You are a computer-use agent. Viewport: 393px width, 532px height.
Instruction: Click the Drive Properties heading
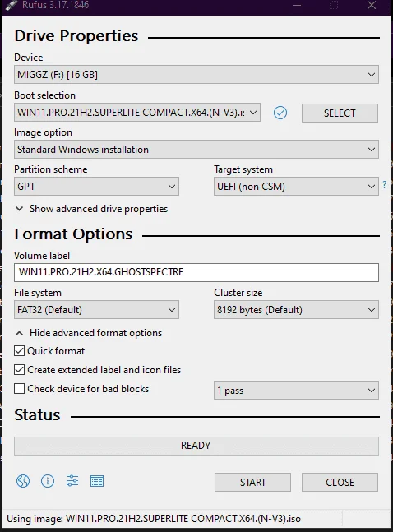76,36
